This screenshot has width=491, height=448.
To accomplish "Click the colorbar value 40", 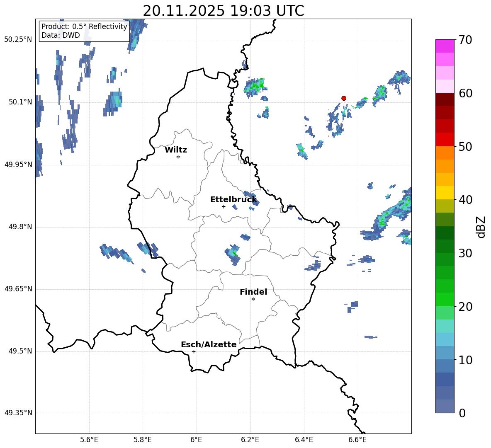I will tap(465, 200).
